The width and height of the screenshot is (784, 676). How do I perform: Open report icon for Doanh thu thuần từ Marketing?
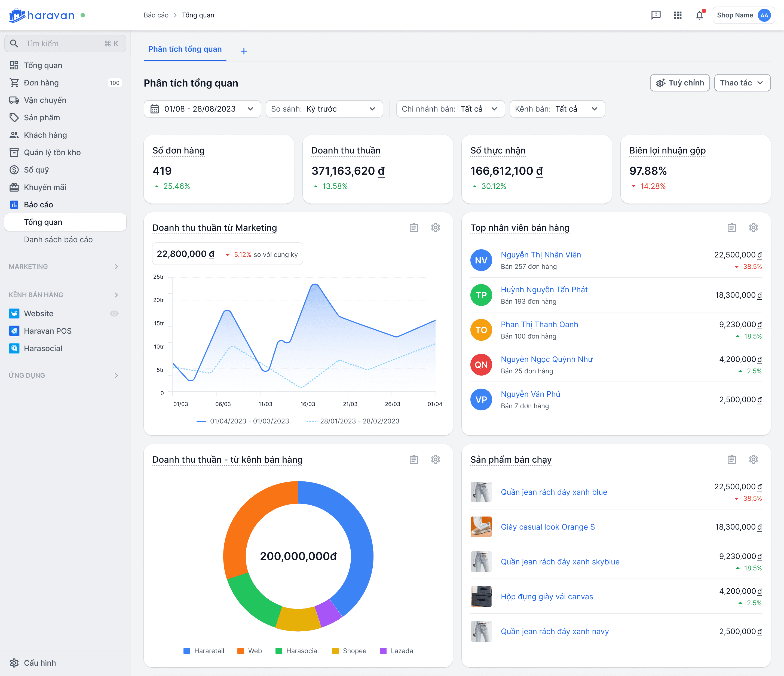point(414,228)
